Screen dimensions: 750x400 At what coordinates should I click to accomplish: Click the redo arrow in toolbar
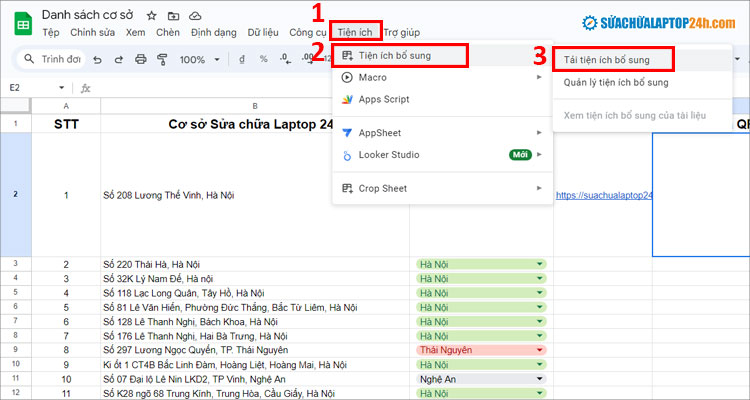(119, 60)
